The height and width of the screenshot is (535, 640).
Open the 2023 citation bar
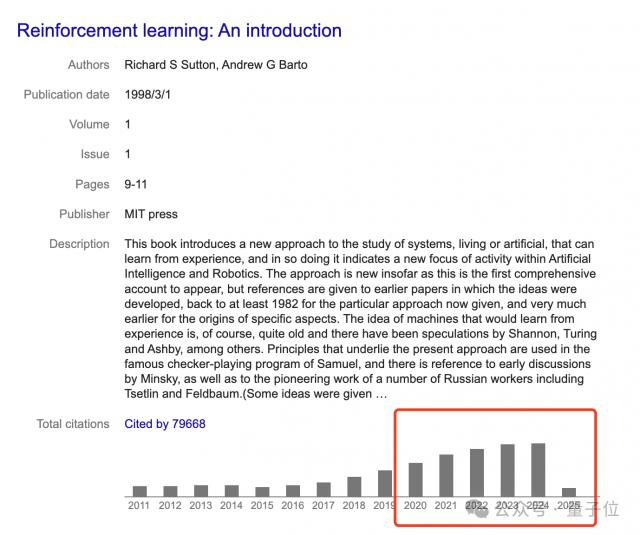point(507,470)
